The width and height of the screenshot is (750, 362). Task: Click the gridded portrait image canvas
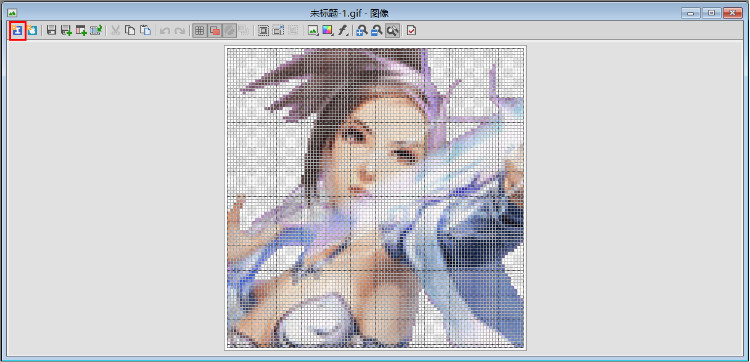point(375,197)
